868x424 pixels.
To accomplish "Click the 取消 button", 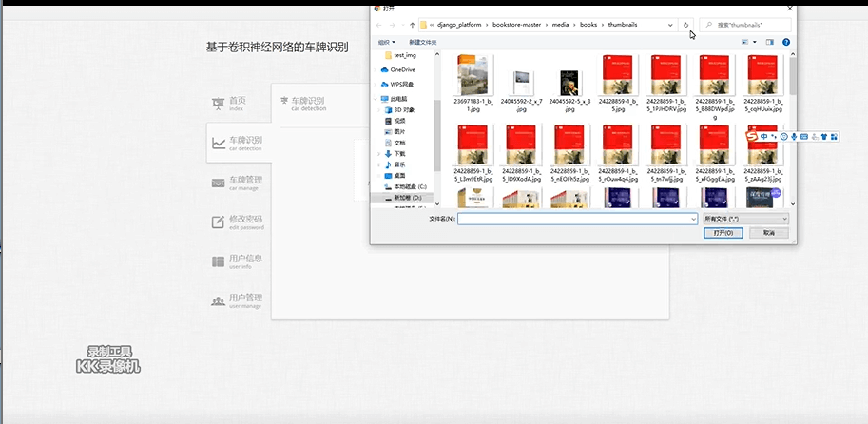I will (769, 233).
